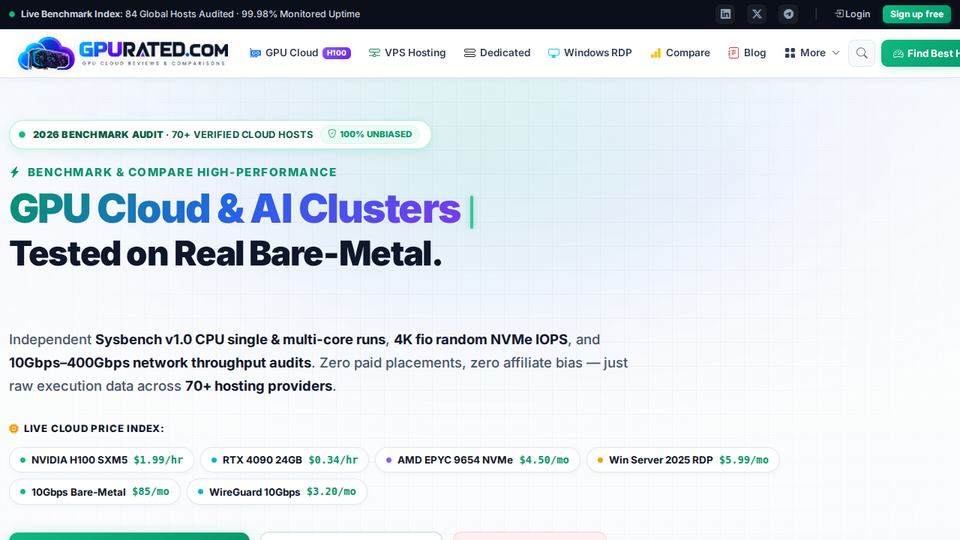Image resolution: width=960 pixels, height=540 pixels.
Task: Select the 10Gbps Bare-Metal price chip
Action: click(95, 492)
